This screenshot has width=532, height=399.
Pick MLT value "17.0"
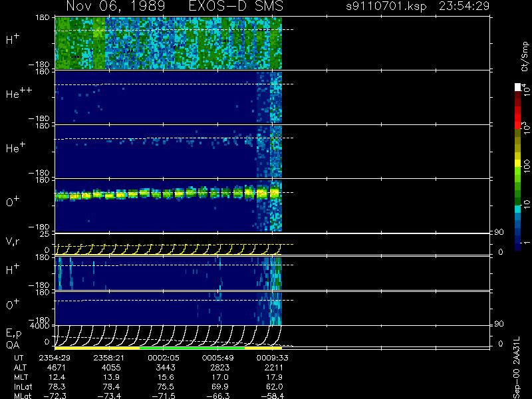click(x=220, y=377)
